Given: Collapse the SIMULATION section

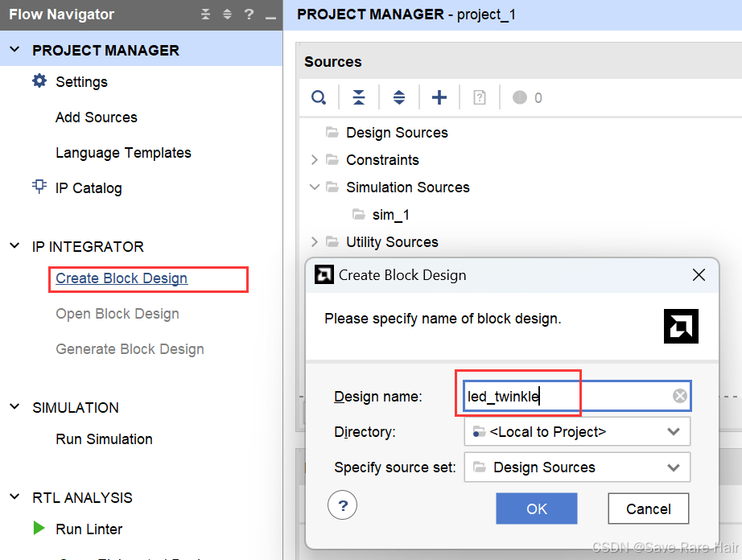Looking at the screenshot, I should (14, 406).
